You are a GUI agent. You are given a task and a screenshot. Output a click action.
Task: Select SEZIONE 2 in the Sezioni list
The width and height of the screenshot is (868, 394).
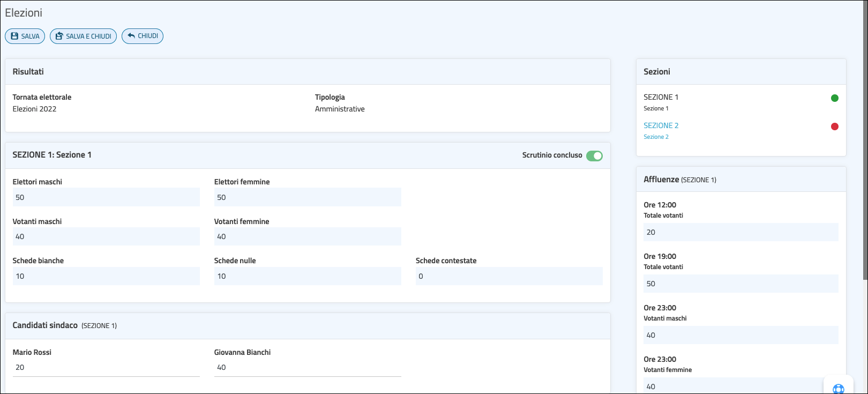(x=661, y=125)
